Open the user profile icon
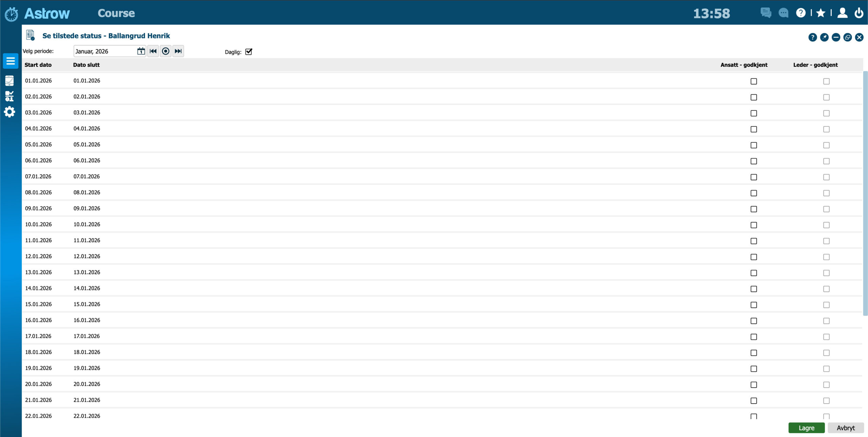 [x=842, y=13]
